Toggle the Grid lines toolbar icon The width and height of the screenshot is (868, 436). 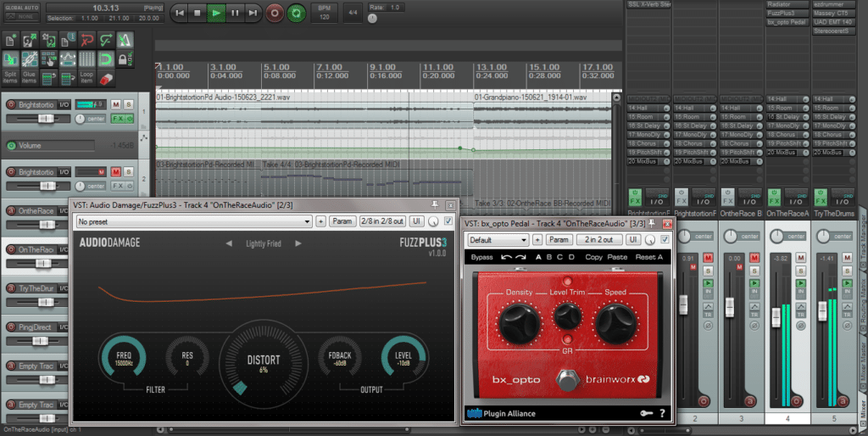(87, 59)
